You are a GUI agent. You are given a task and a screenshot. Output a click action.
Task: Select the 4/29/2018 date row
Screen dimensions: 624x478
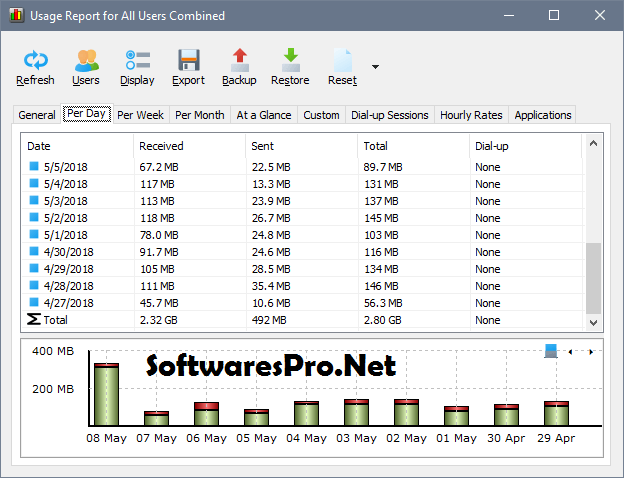pos(302,269)
